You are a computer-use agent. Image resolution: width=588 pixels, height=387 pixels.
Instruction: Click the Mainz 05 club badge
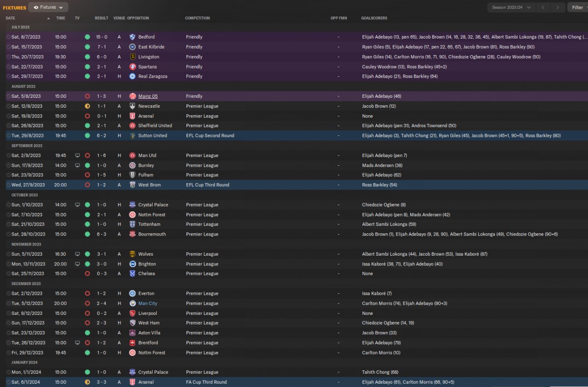[x=132, y=96]
